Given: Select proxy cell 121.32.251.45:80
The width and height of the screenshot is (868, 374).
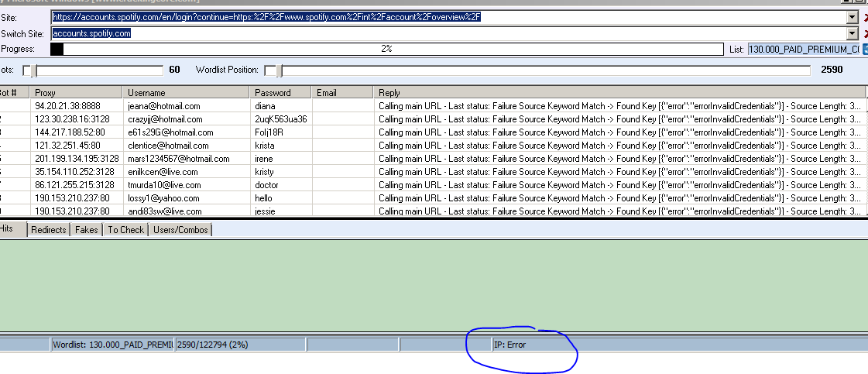Looking at the screenshot, I should (x=77, y=146).
